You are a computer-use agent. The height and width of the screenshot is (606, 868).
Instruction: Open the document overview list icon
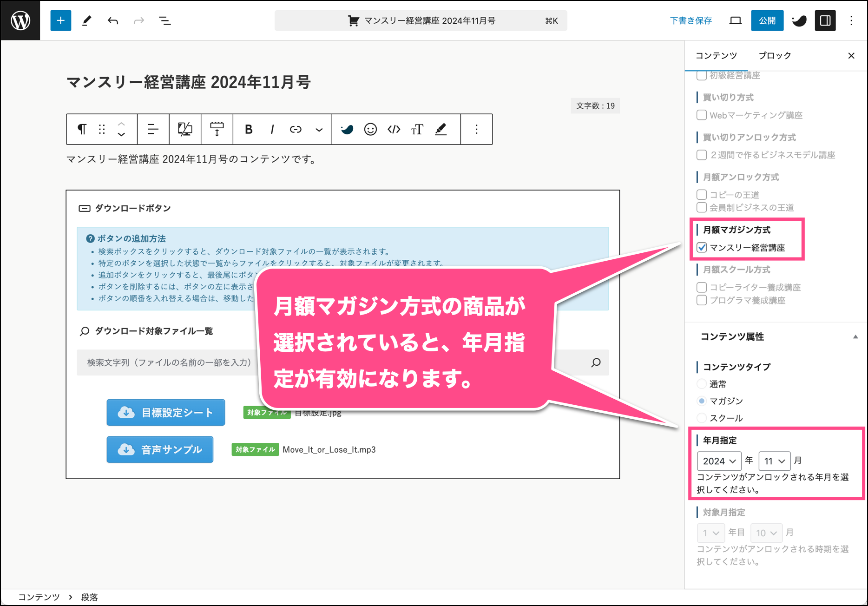tap(164, 20)
